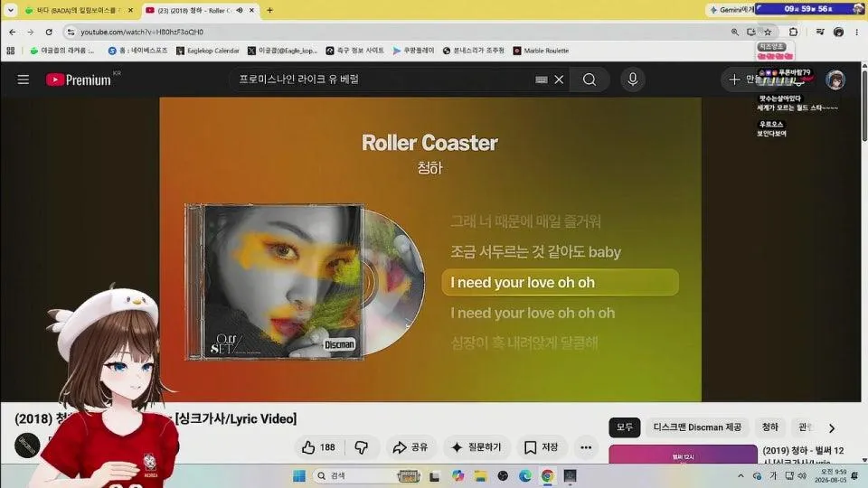Open the Windows Start menu
This screenshot has width=868, height=488.
299,476
